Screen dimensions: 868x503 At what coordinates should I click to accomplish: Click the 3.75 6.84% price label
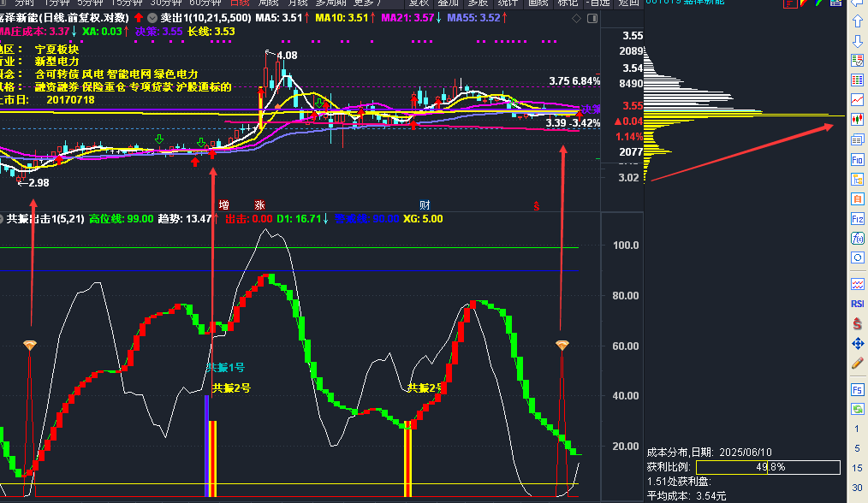(x=574, y=81)
